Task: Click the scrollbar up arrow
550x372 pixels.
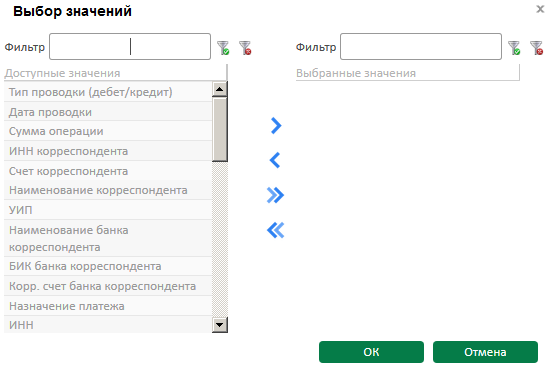Action: pyautogui.click(x=220, y=89)
